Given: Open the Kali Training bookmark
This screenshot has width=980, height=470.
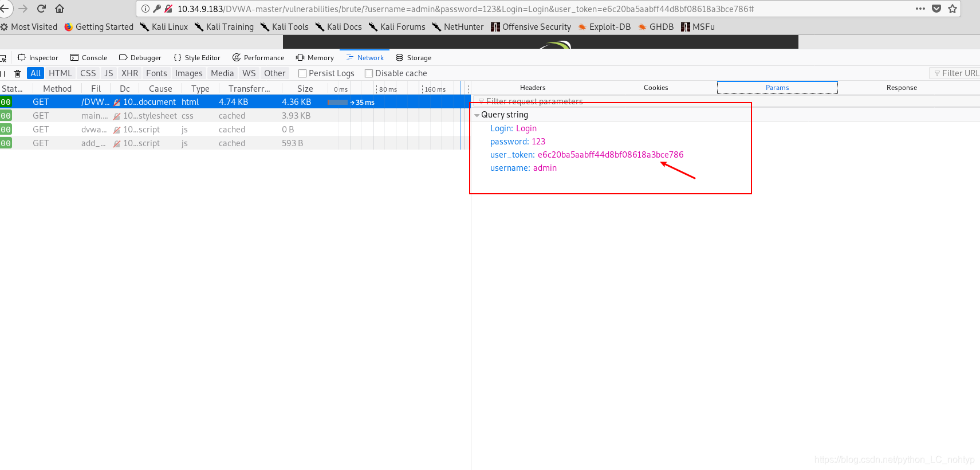Looking at the screenshot, I should (x=224, y=27).
